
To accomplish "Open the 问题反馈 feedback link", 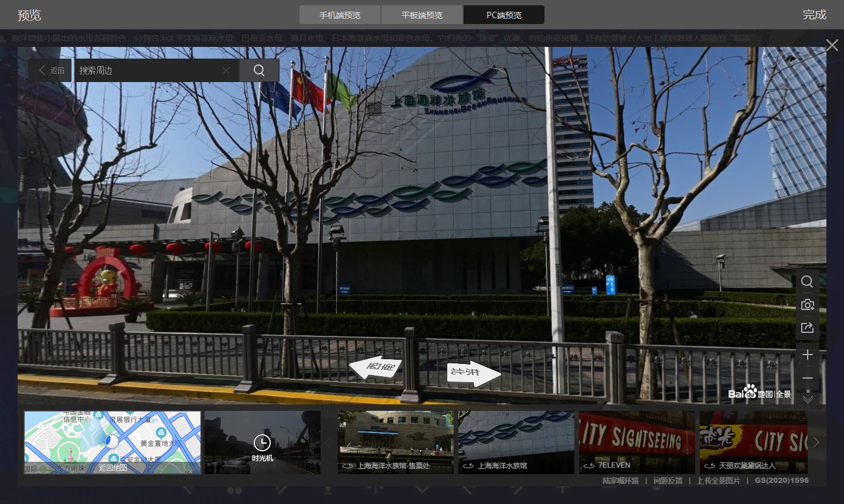I will click(668, 481).
